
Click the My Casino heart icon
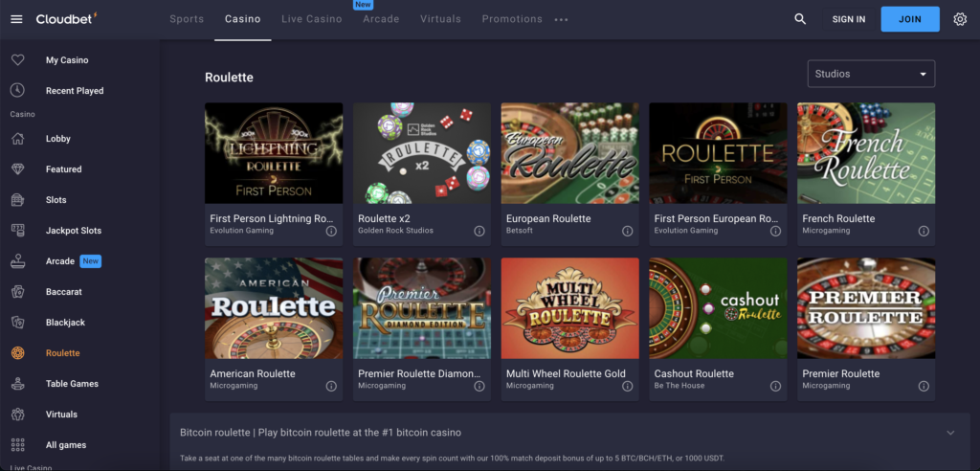(x=17, y=60)
